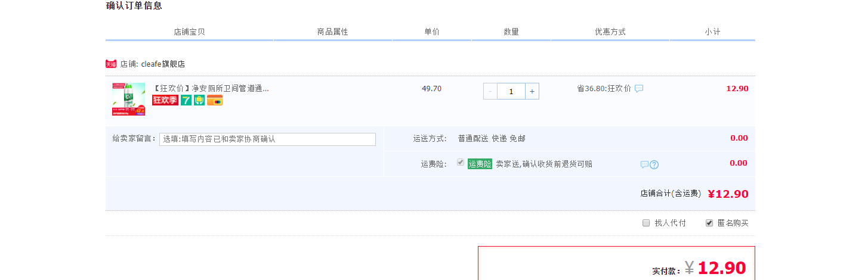Enable the 找人代付 checkbox
Screen dimensions: 868x280
pos(646,223)
